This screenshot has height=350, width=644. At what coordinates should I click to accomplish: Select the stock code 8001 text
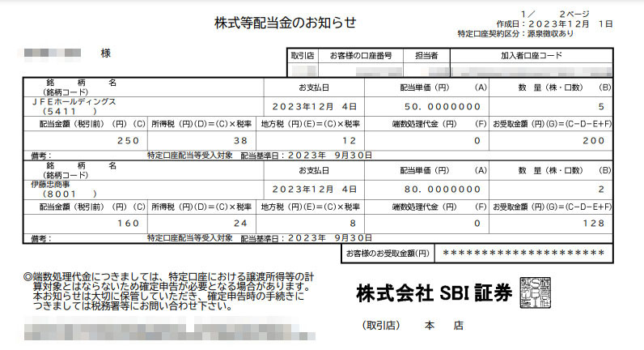tap(63, 194)
